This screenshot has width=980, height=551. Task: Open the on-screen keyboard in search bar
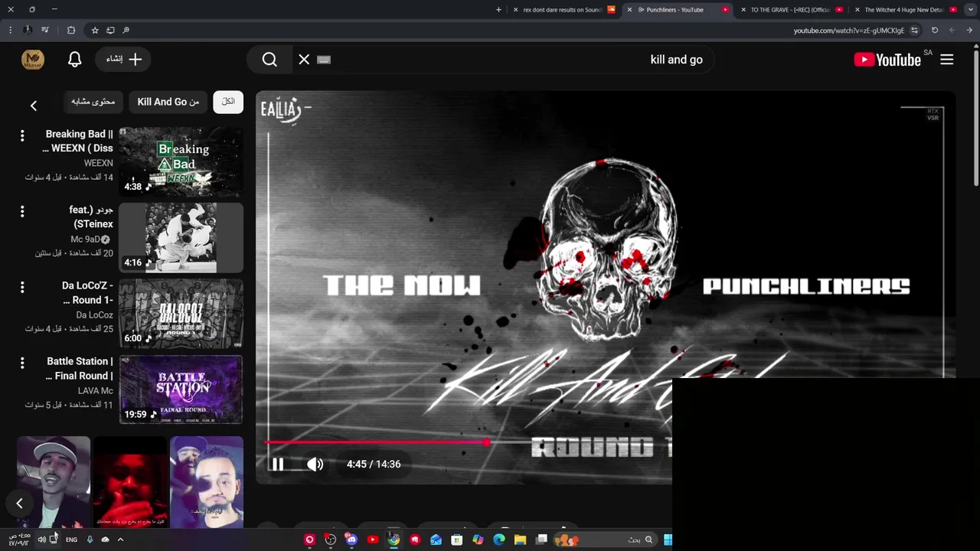[324, 60]
